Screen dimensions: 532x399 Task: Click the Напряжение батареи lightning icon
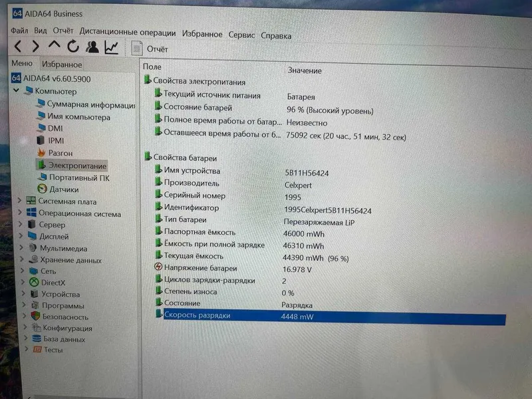(x=158, y=267)
